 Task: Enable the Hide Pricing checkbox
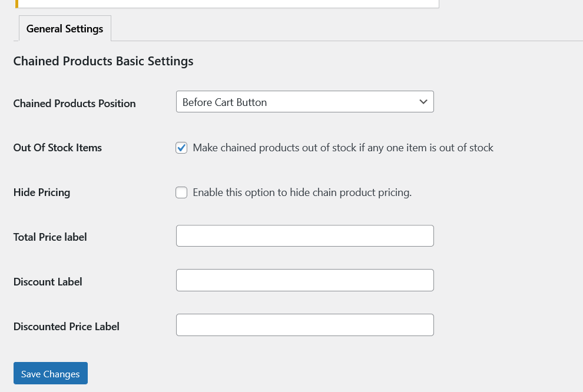tap(181, 192)
